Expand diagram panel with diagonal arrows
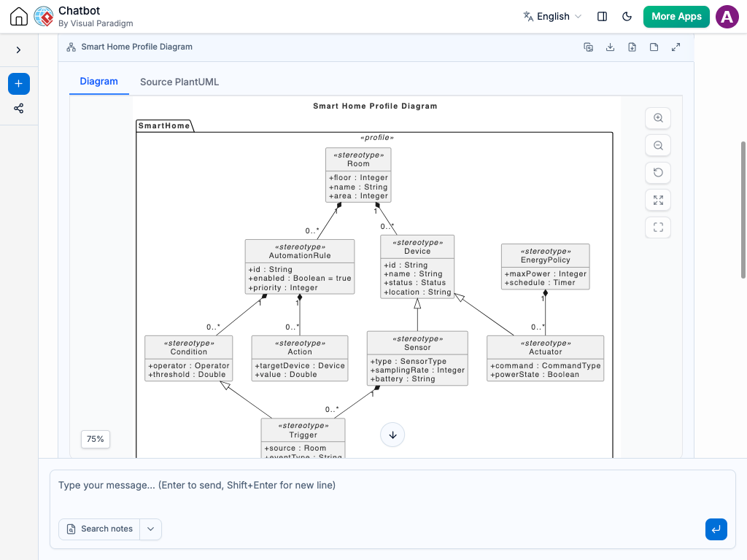747x560 pixels. click(676, 47)
